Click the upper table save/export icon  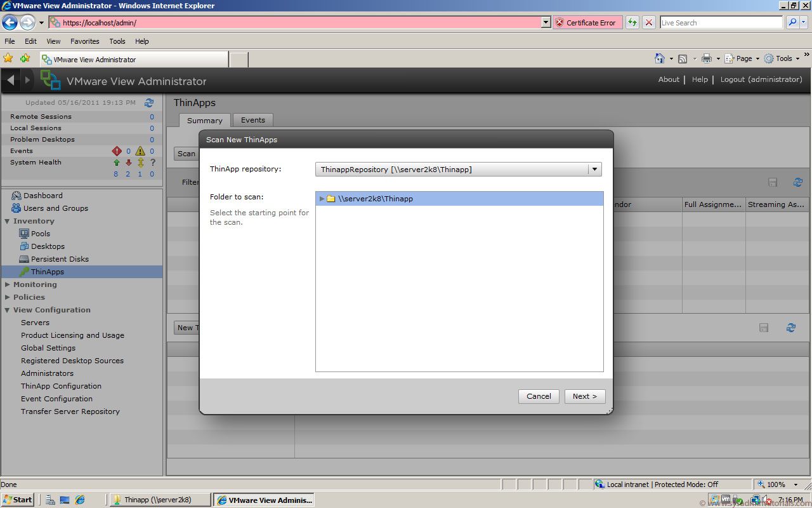point(773,182)
